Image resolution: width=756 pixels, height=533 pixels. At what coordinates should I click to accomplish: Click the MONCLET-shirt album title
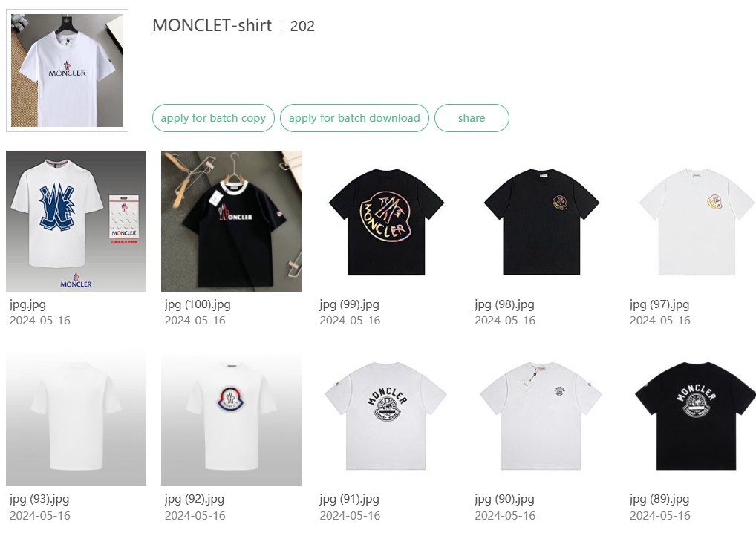[x=212, y=25]
